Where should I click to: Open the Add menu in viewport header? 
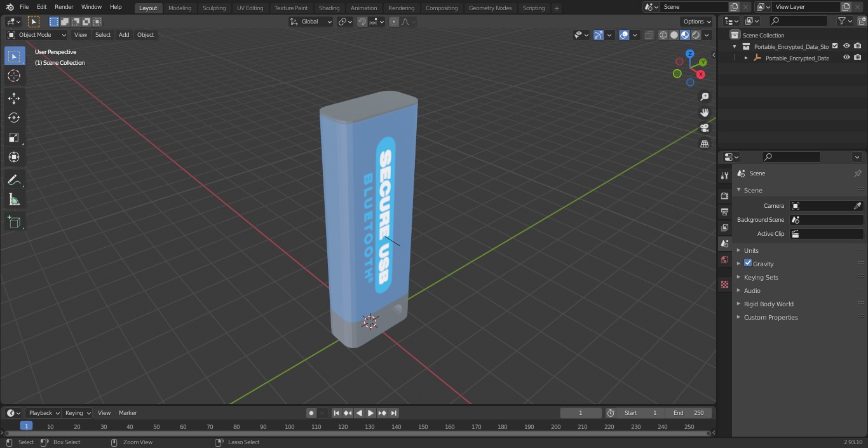(x=124, y=35)
